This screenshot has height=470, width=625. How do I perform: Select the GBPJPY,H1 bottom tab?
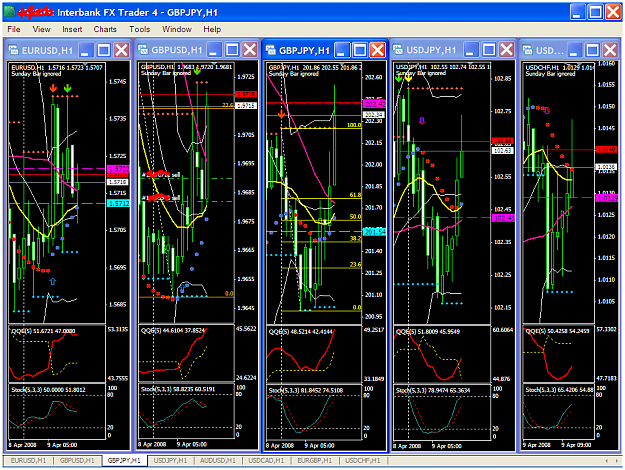[124, 460]
